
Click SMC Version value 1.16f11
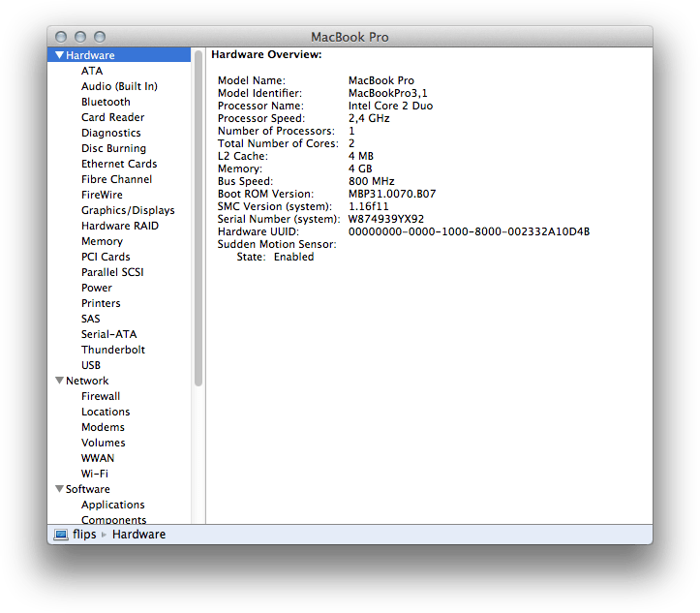coord(368,206)
